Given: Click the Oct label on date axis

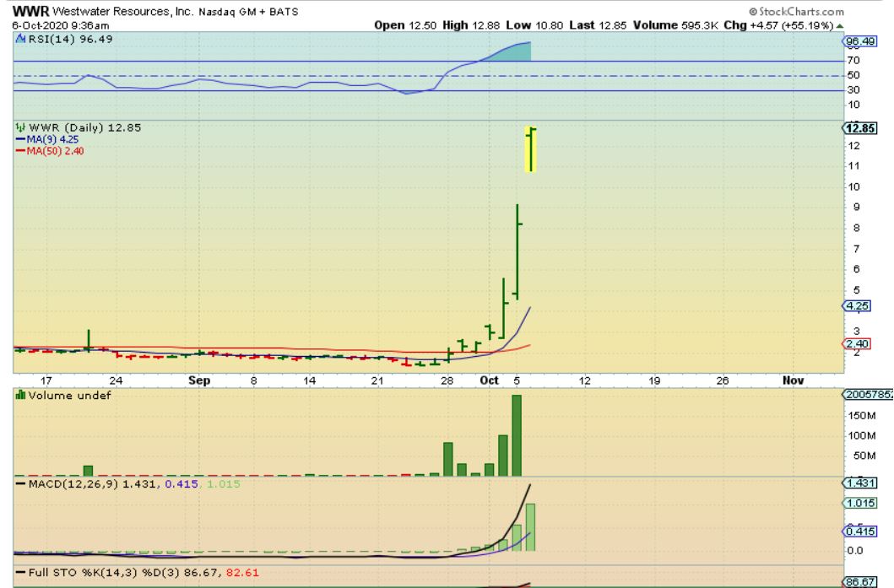Looking at the screenshot, I should click(x=490, y=380).
